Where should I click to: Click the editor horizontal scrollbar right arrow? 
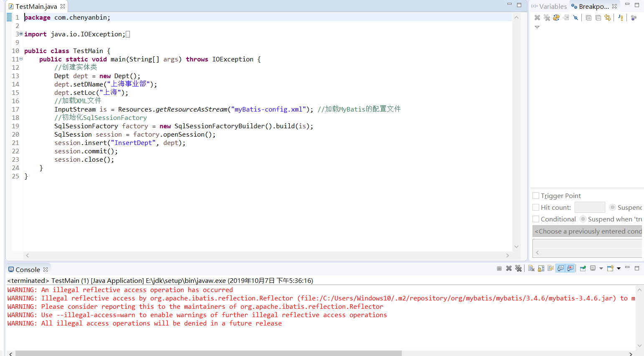[x=507, y=255]
